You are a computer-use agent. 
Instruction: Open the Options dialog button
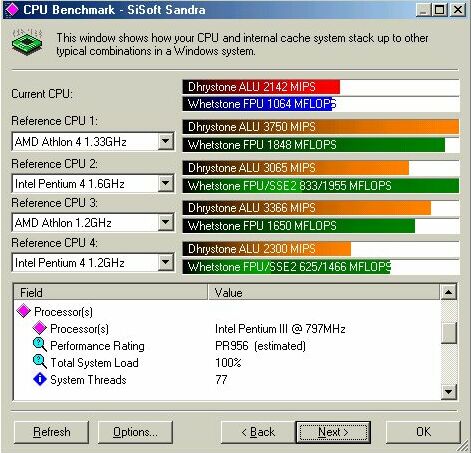[x=135, y=432]
